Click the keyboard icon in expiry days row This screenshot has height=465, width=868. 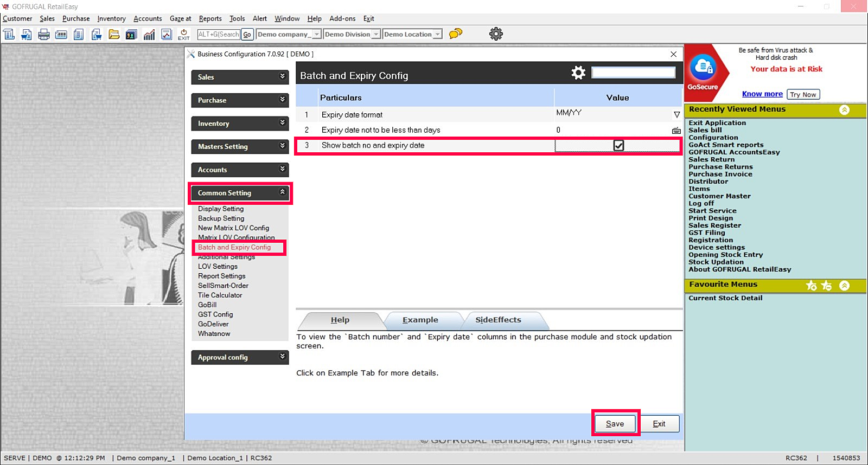tap(676, 130)
